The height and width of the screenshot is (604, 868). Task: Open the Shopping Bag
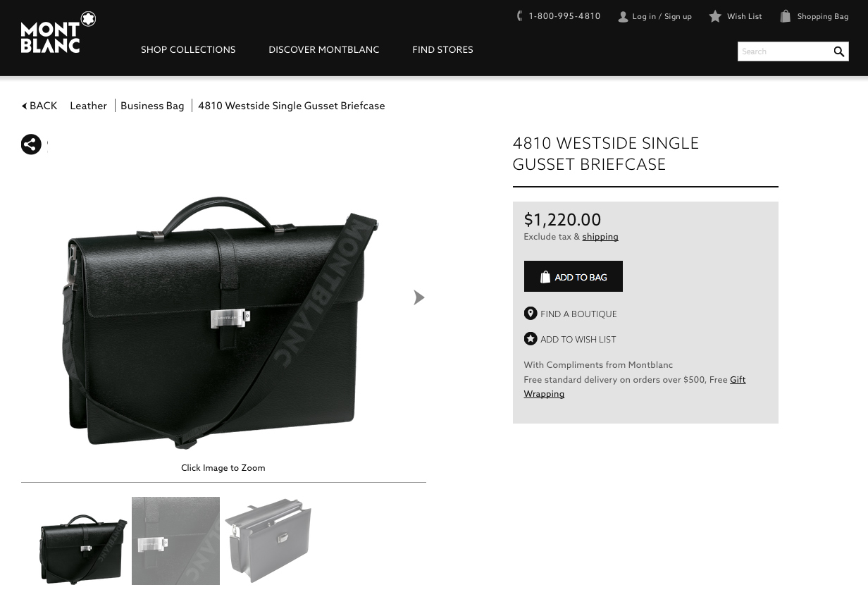[x=814, y=16]
